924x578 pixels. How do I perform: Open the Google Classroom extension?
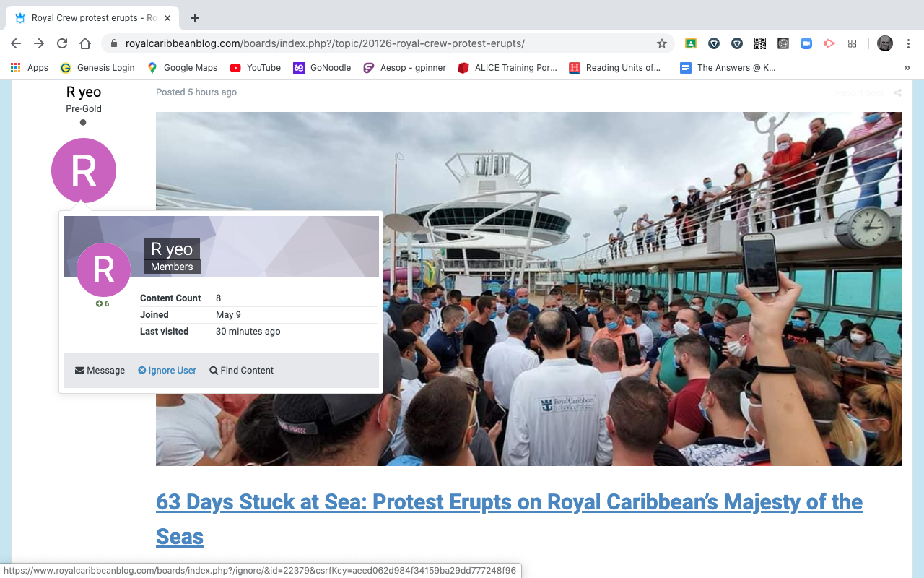pos(690,43)
